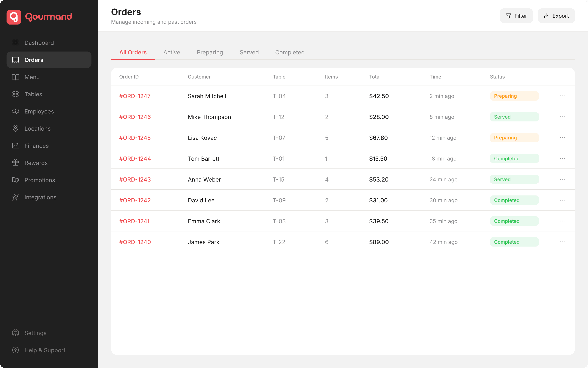The image size is (588, 368).
Task: Open Finances in the sidebar
Action: (49, 146)
